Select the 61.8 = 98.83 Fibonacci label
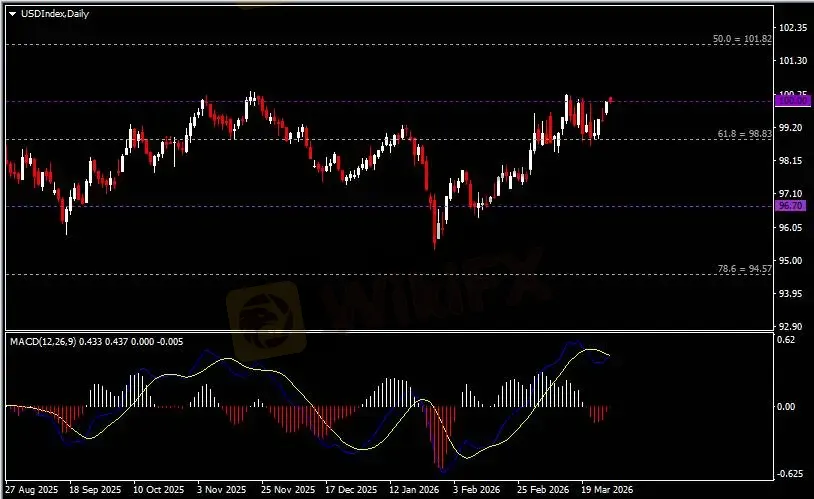Screen dimensions: 814x499 [x=744, y=133]
